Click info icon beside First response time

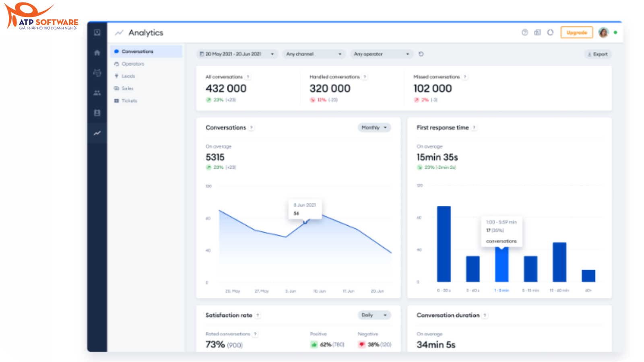(x=474, y=128)
